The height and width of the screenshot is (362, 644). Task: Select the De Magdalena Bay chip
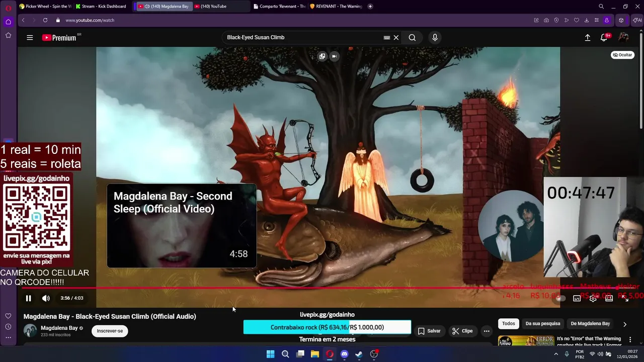[x=590, y=324]
